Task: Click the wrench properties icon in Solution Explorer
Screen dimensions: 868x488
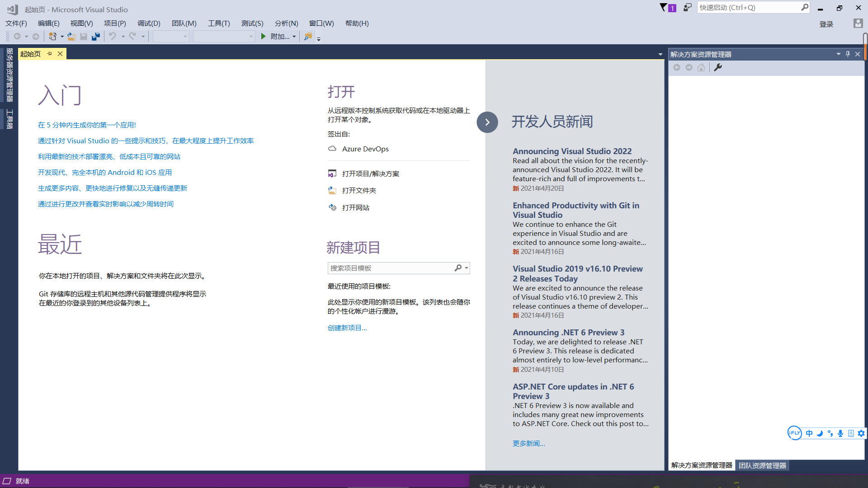Action: click(718, 67)
